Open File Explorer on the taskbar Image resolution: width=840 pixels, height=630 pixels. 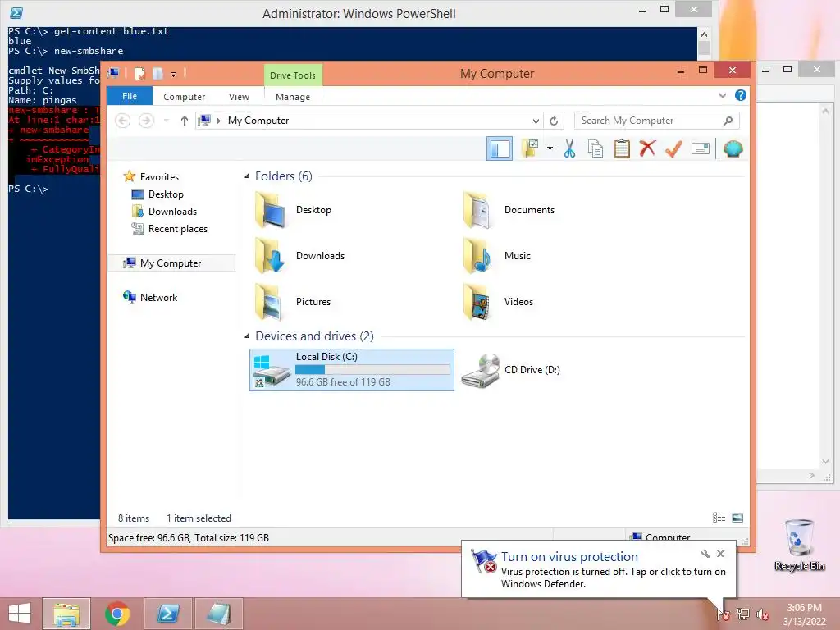(66, 614)
